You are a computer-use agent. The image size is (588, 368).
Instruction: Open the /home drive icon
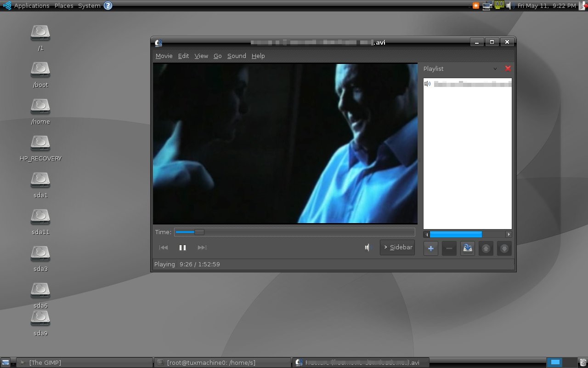[x=40, y=106]
